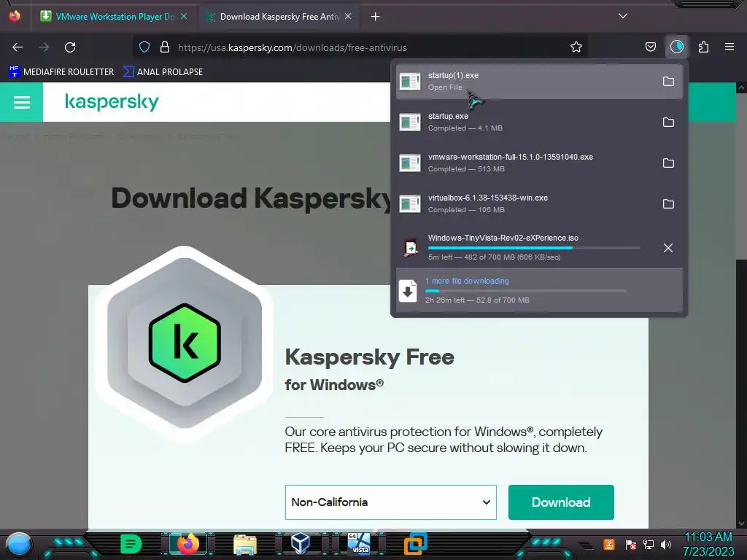The width and height of the screenshot is (747, 560).
Task: Click the Kaspersky logo
Action: [112, 102]
